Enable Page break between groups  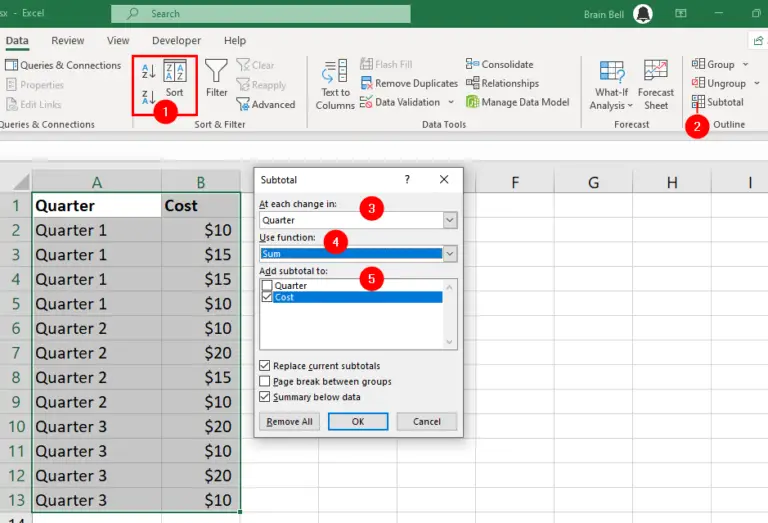(x=264, y=381)
